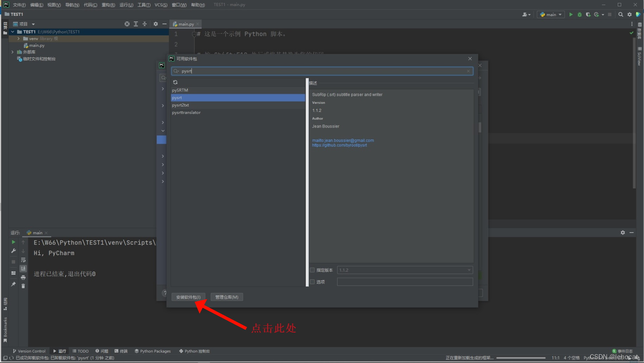Open JetBrains Space colored icon
This screenshot has height=363, width=644.
(638, 14)
